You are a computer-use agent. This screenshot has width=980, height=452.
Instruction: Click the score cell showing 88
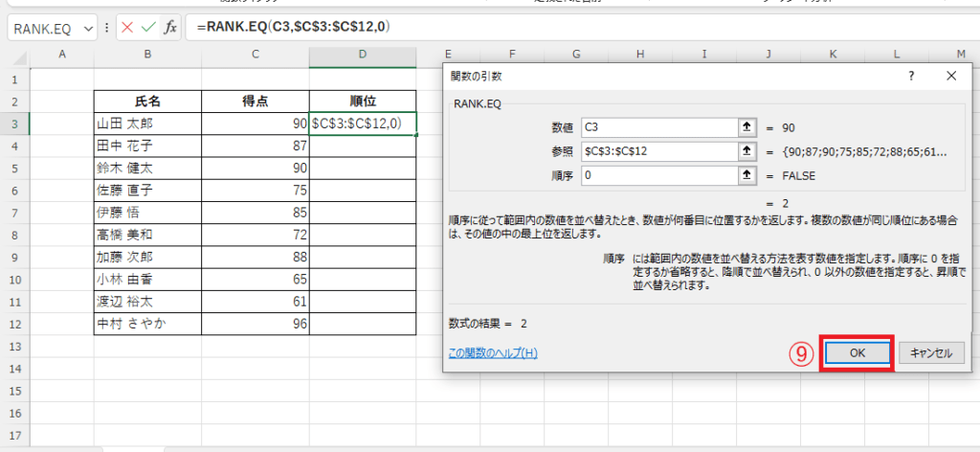(x=255, y=257)
